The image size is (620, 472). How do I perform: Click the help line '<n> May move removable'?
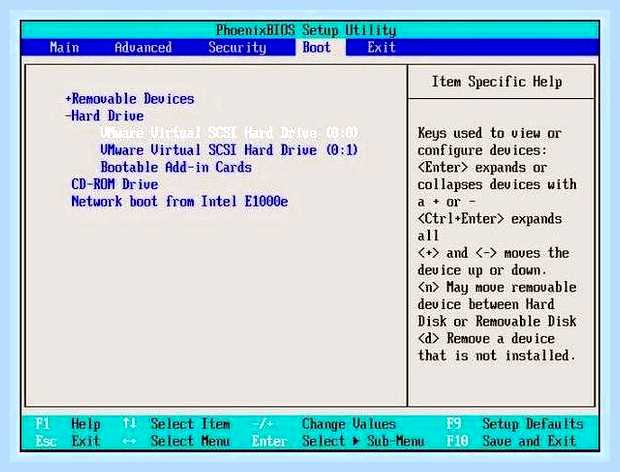(x=497, y=287)
